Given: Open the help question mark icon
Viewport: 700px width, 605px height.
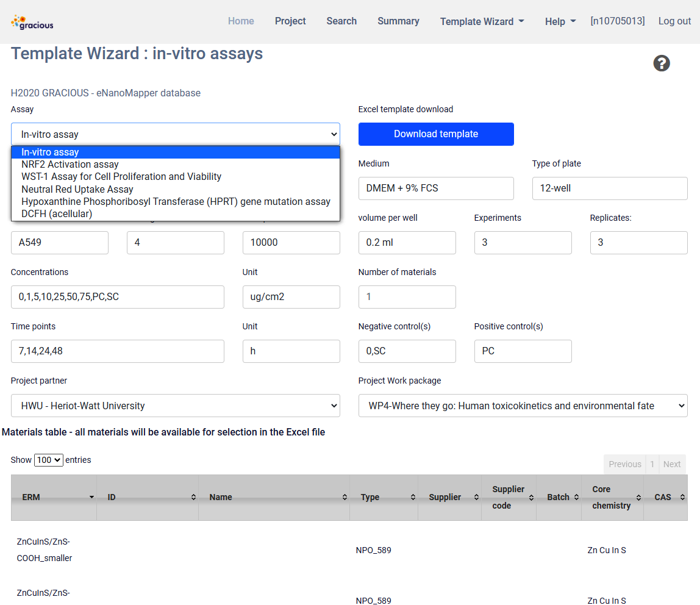Looking at the screenshot, I should [x=662, y=63].
